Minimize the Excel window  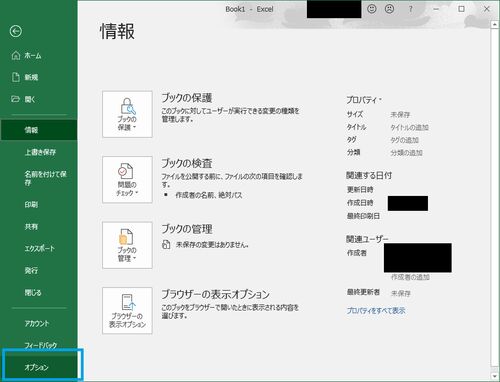pyautogui.click(x=436, y=9)
